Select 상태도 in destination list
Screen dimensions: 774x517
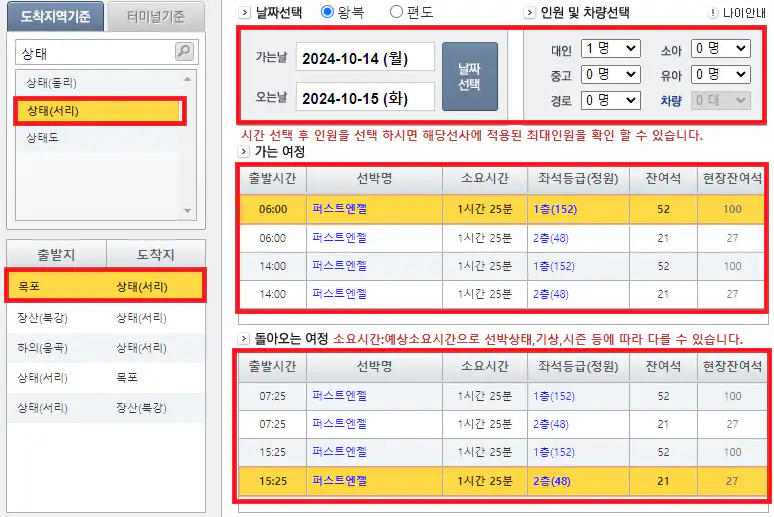coord(98,137)
